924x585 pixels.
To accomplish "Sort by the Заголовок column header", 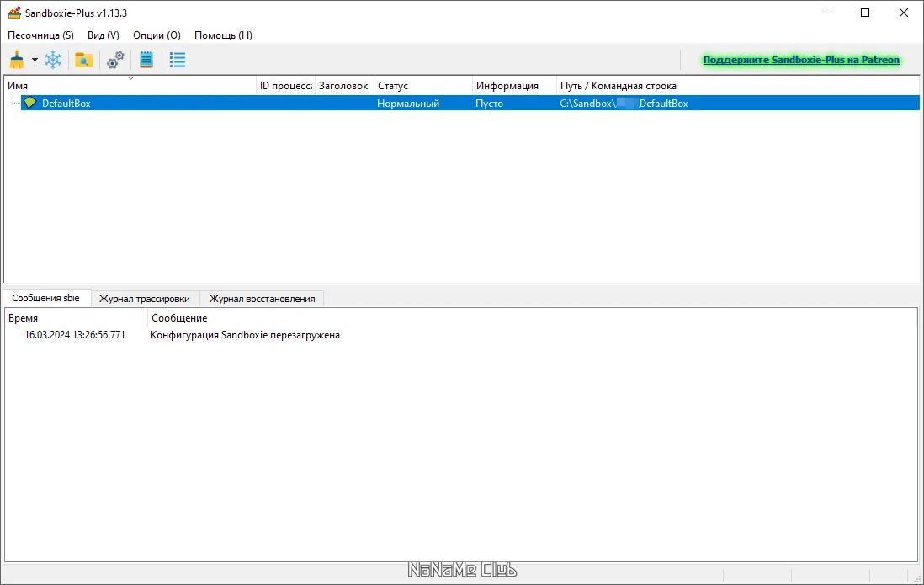I will 344,86.
